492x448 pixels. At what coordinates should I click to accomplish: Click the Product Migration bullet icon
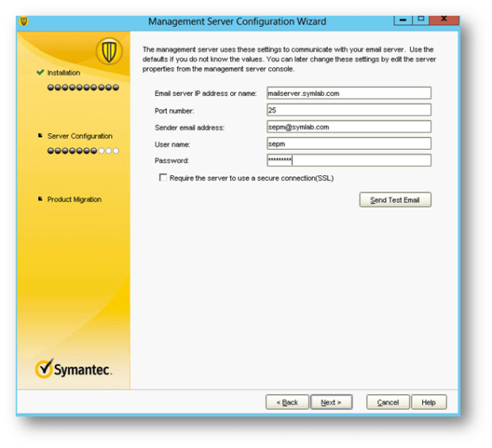tap(40, 200)
